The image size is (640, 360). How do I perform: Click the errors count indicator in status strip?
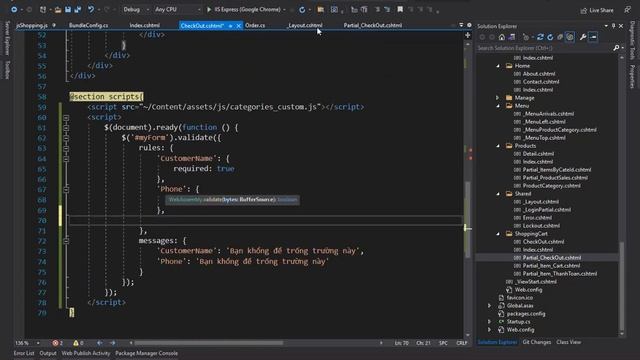click(x=58, y=343)
